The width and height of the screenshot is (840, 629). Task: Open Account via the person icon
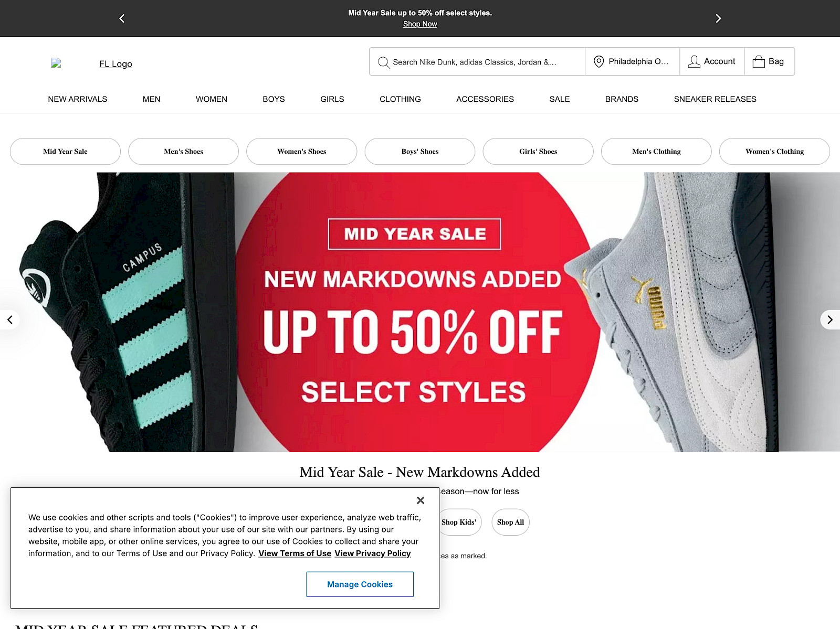pyautogui.click(x=694, y=62)
